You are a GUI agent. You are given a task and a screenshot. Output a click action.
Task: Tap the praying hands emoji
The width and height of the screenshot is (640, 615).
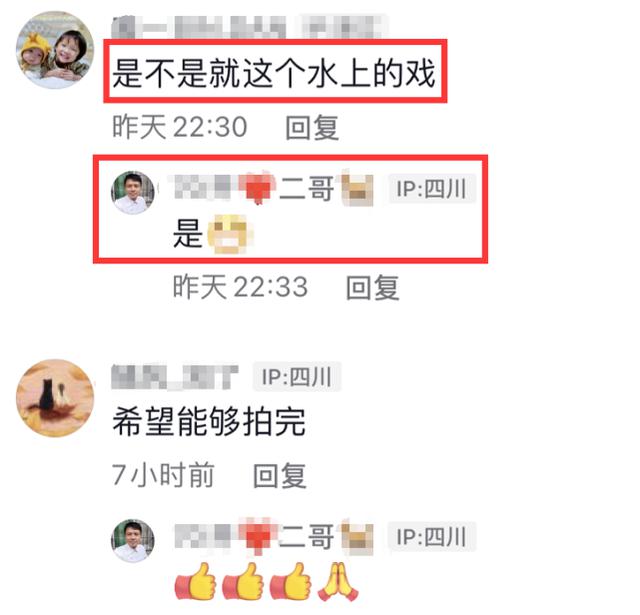tap(338, 581)
